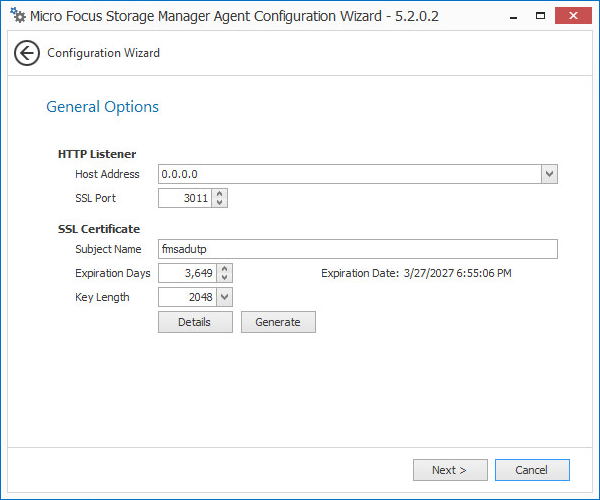Increase the SSL Port value
Viewport: 600px width, 500px height.
[x=221, y=193]
